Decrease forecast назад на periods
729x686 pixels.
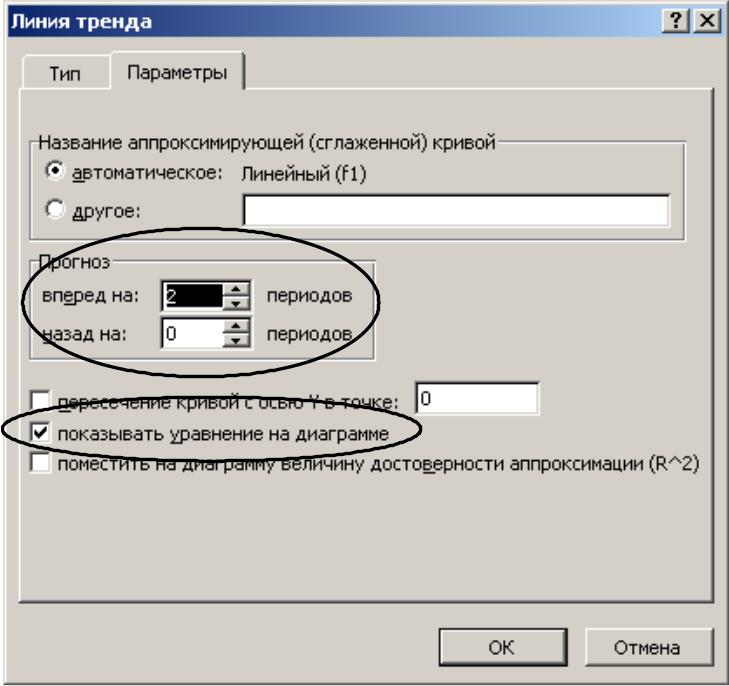[x=236, y=341]
